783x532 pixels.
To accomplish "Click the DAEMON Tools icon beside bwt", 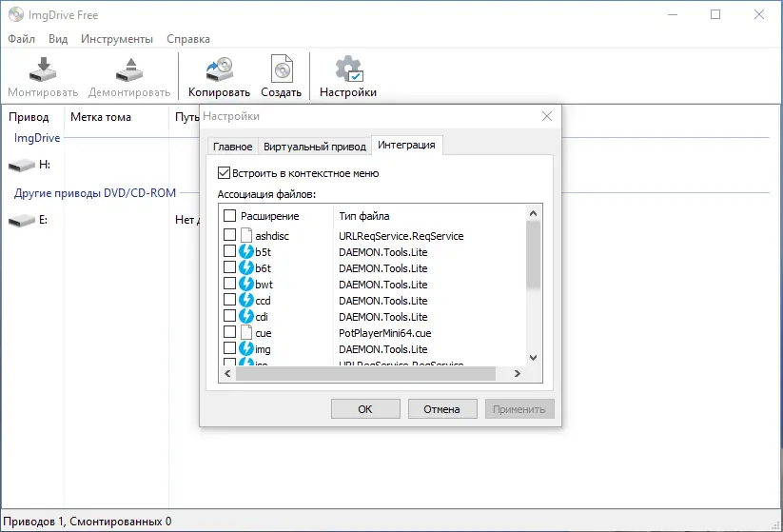I will 246,284.
